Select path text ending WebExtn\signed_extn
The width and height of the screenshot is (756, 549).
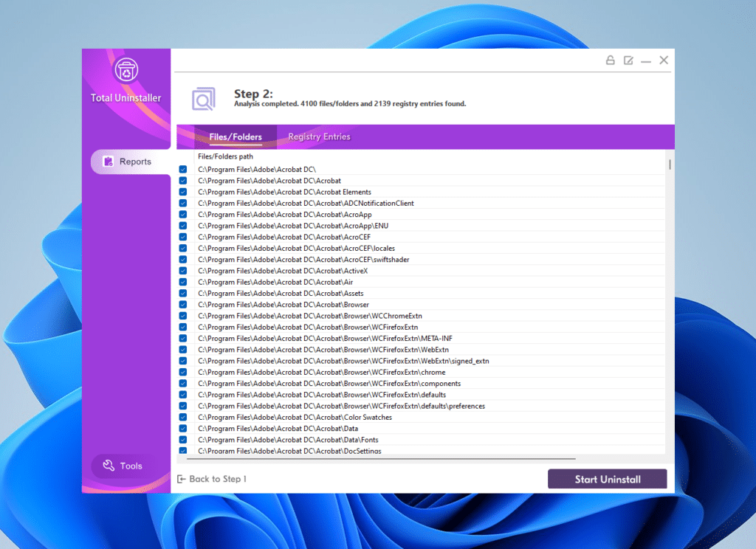[x=343, y=361]
